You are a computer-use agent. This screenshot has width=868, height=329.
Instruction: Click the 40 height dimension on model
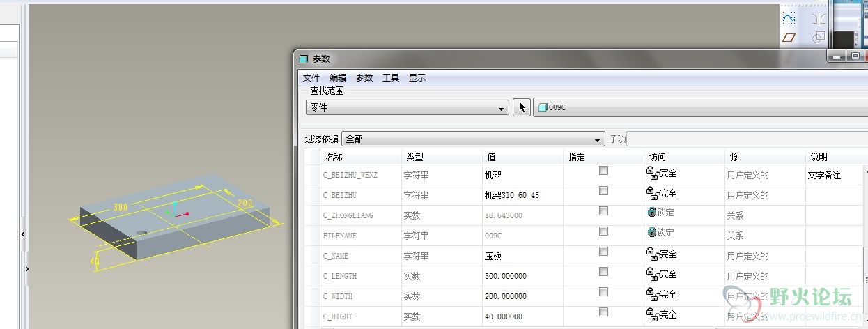coord(95,261)
